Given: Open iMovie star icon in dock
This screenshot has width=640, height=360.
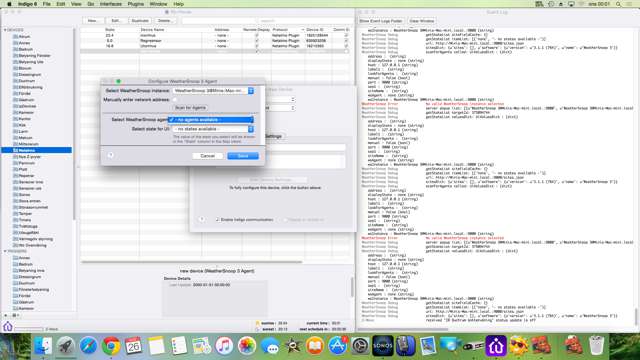Looking at the screenshot, I should coord(292,346).
